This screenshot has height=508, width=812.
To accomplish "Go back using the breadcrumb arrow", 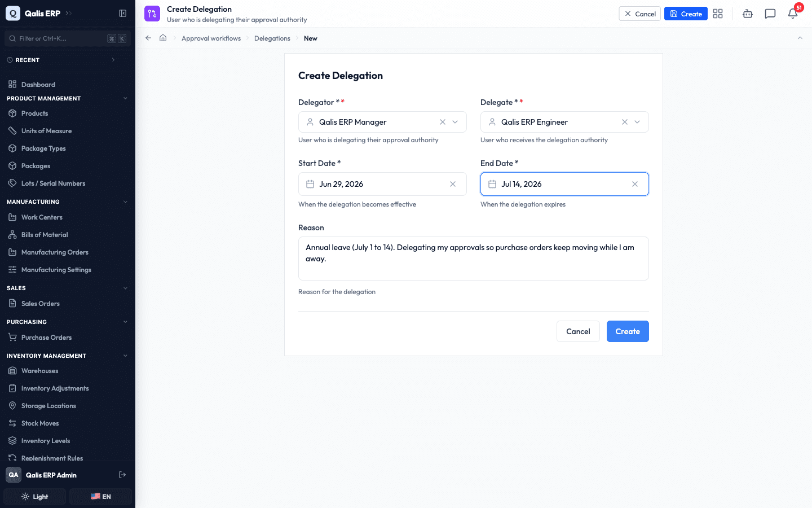I will (x=148, y=38).
